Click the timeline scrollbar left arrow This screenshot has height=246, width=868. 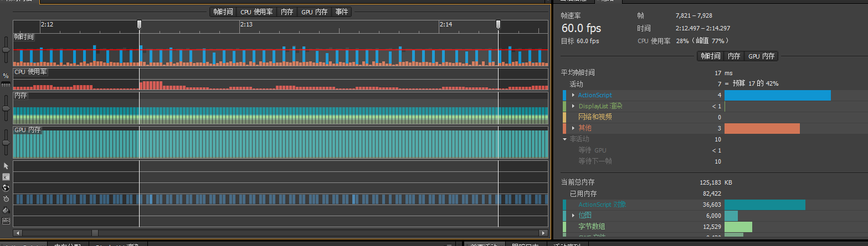(17, 233)
